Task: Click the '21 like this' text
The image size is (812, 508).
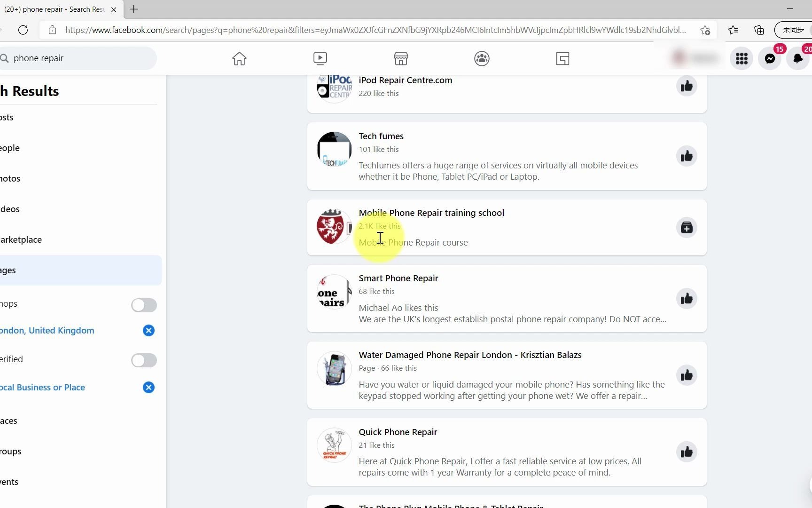Action: pyautogui.click(x=377, y=445)
